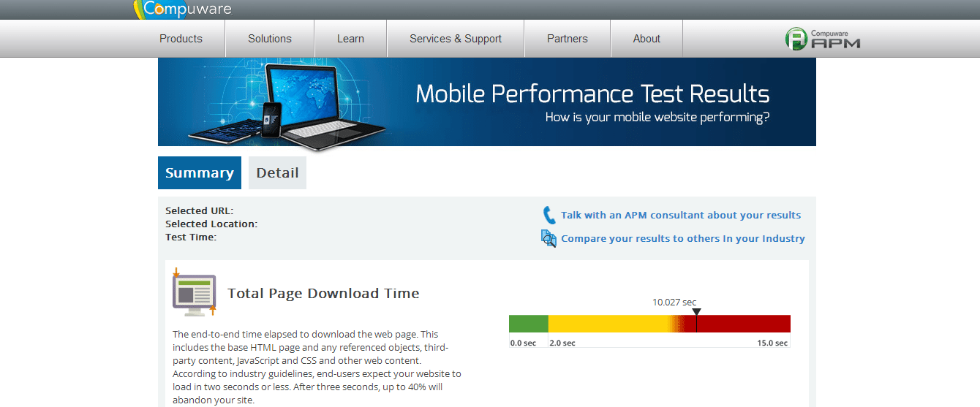Click the green segment of the time gauge
The image size is (980, 407).
tap(528, 324)
